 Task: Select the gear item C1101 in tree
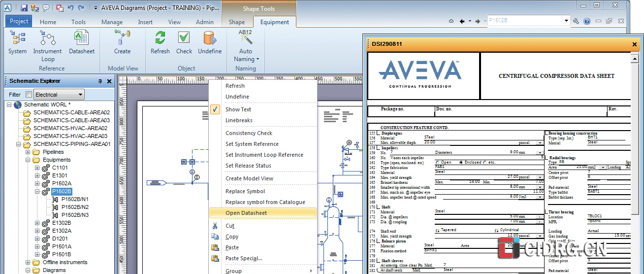tap(60, 168)
